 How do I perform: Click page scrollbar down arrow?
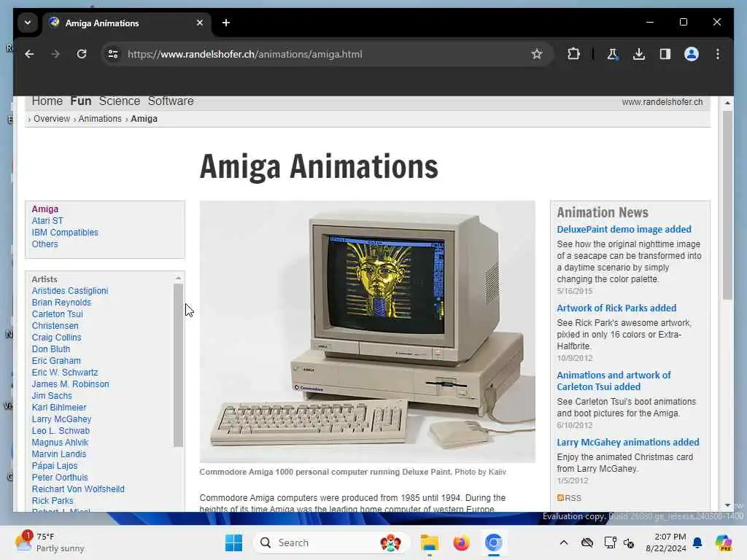(727, 505)
